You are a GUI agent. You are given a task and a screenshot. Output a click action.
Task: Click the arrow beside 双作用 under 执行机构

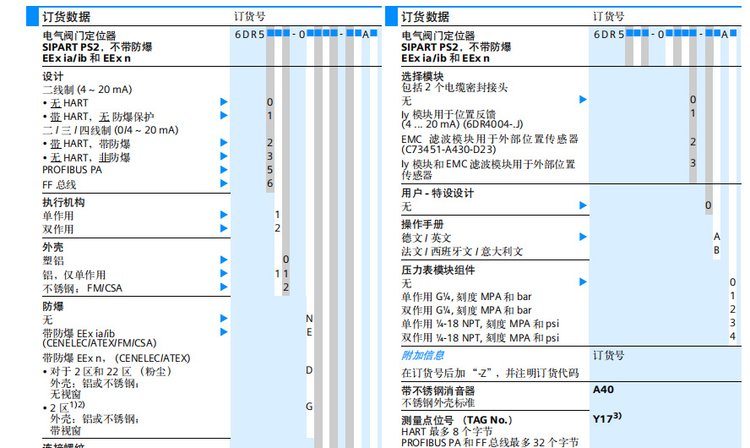tap(224, 229)
